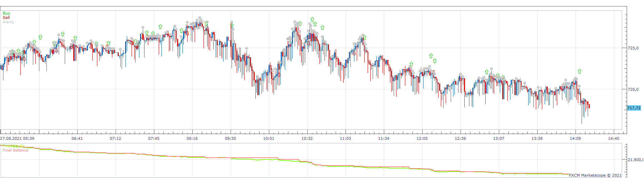Click the 14:09 time axis label

point(575,138)
